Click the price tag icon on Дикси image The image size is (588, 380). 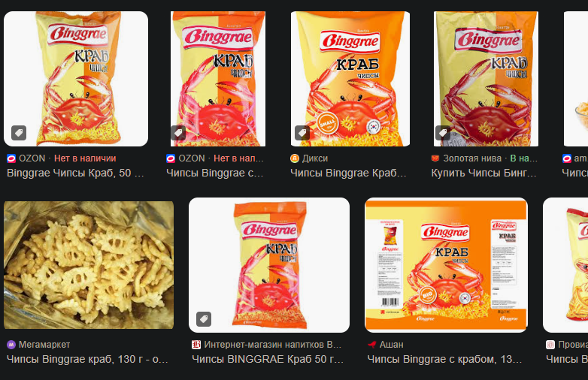[x=302, y=133]
